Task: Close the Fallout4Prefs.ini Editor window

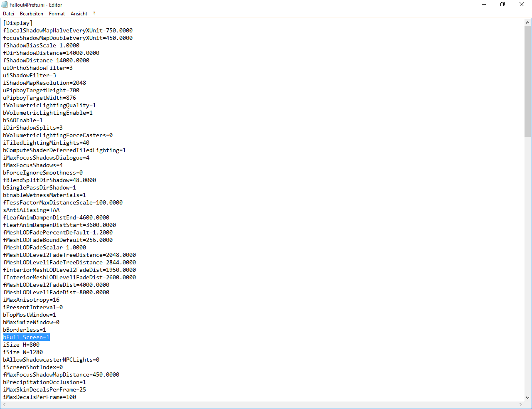Action: (522, 5)
